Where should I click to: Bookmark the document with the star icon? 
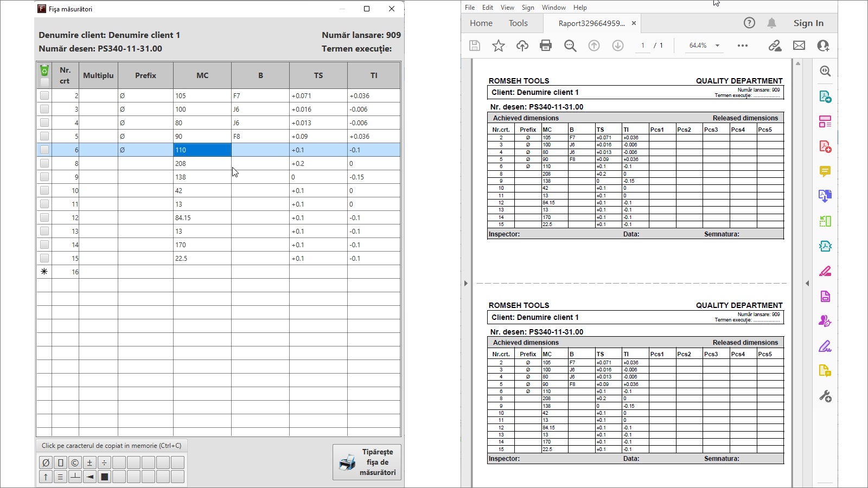[x=498, y=46]
